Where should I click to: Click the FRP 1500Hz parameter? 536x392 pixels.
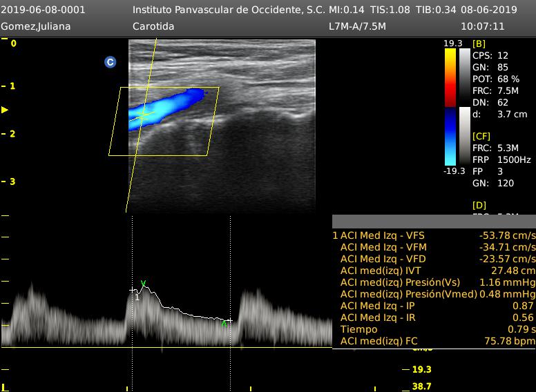tap(502, 159)
